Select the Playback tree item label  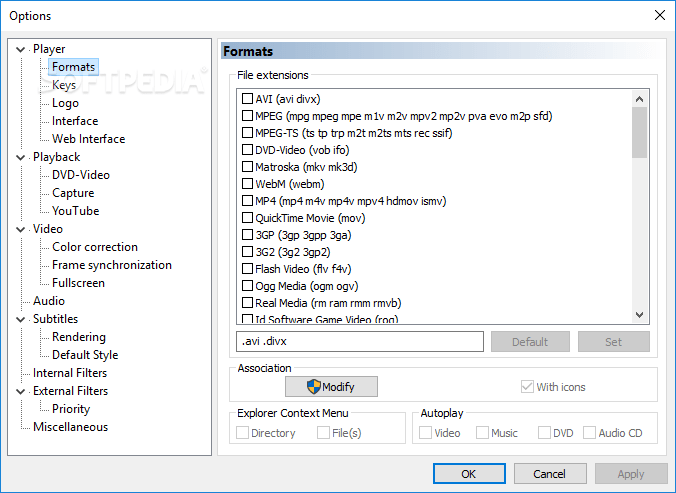(56, 157)
